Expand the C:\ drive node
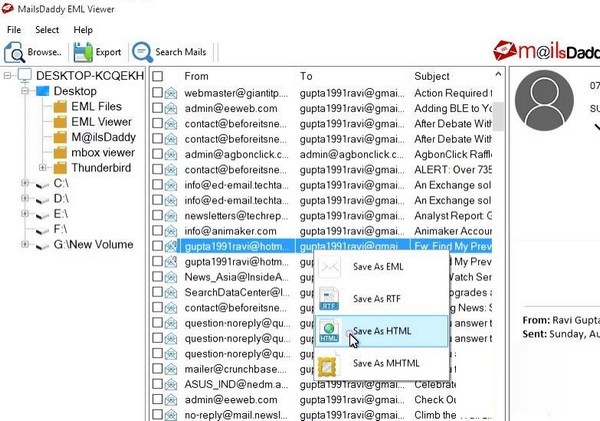The width and height of the screenshot is (600, 421). (x=25, y=183)
